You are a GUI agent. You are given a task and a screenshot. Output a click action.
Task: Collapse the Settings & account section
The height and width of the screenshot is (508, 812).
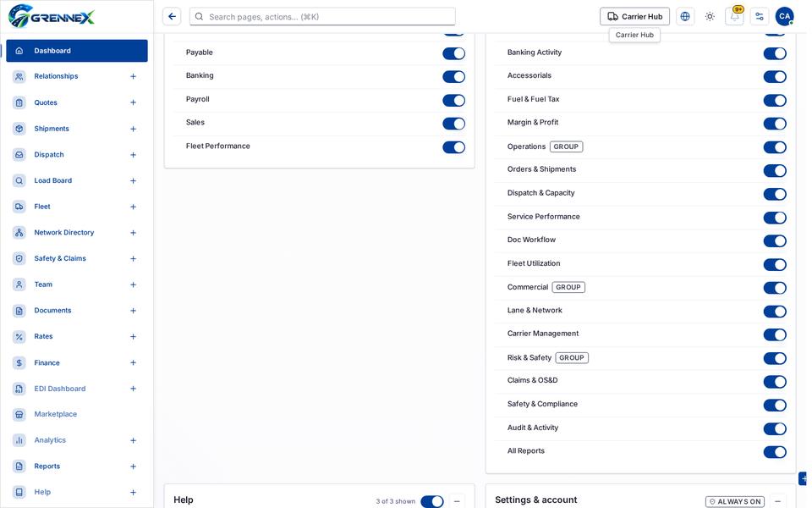click(x=778, y=501)
